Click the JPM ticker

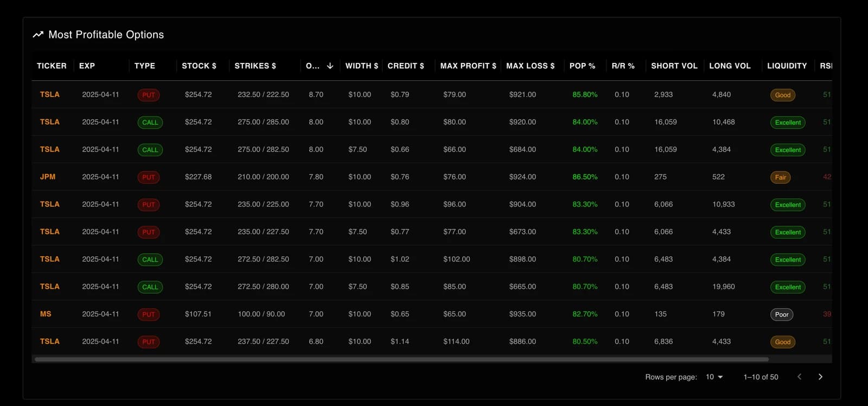coord(48,177)
